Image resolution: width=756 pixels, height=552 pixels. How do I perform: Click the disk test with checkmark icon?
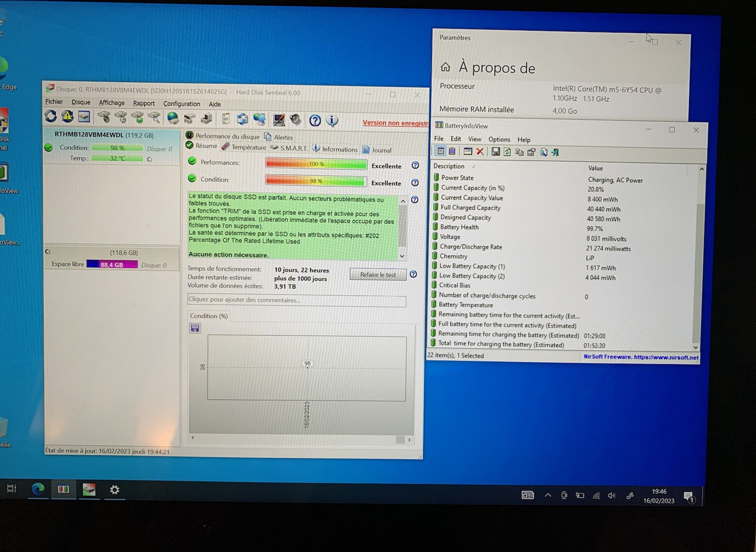coord(138,117)
